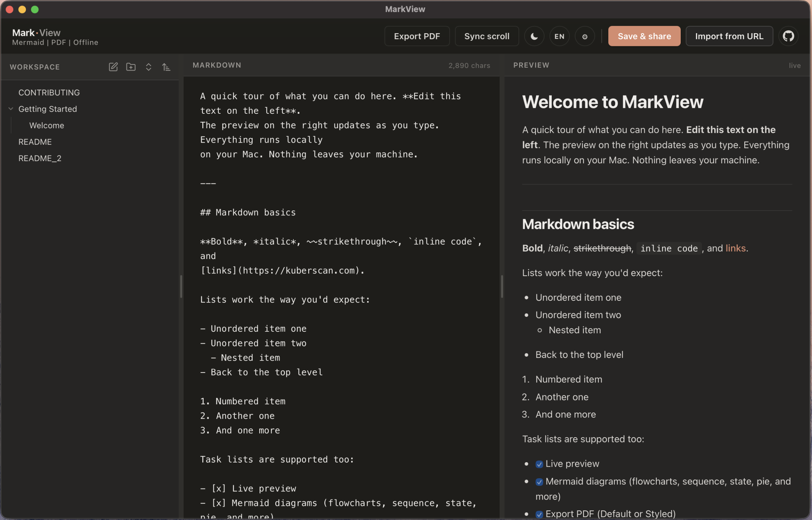Toggle the Export PDF task checkbox
Image resolution: width=812 pixels, height=520 pixels.
[x=539, y=514]
